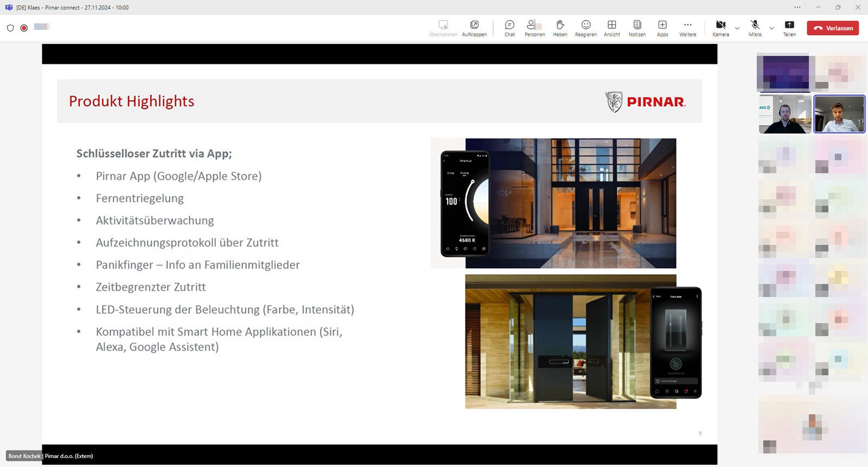Request control with Übernehmen

click(x=443, y=28)
